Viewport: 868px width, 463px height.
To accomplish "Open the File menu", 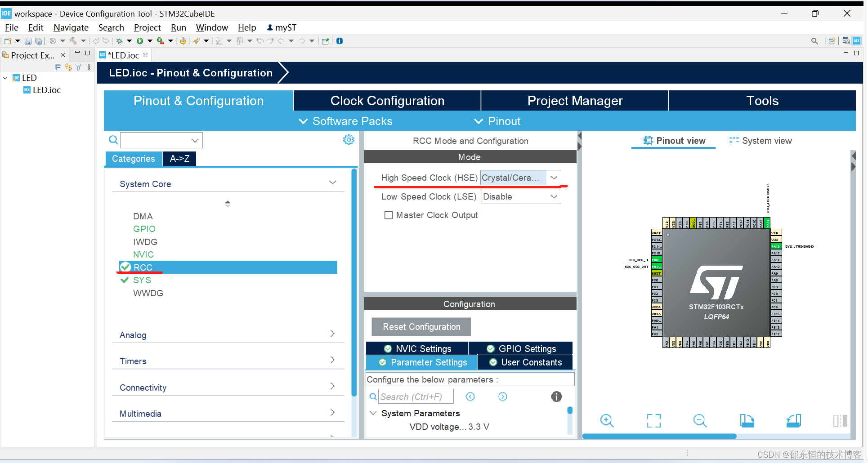I will 11,27.
